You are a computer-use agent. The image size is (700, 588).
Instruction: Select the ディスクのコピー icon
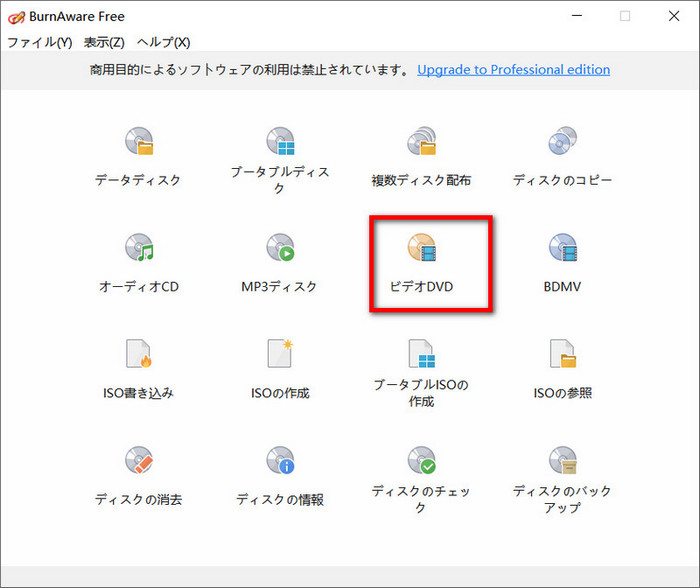pyautogui.click(x=562, y=141)
